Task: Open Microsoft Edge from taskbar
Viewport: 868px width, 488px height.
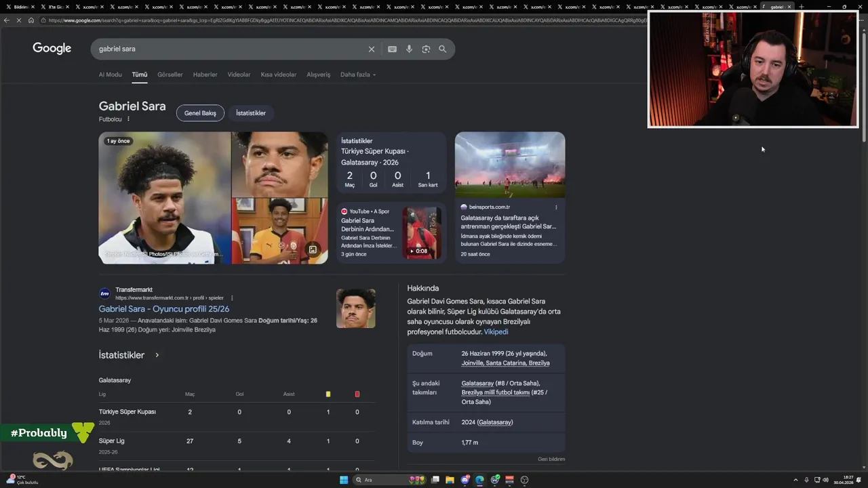Action: tap(479, 480)
